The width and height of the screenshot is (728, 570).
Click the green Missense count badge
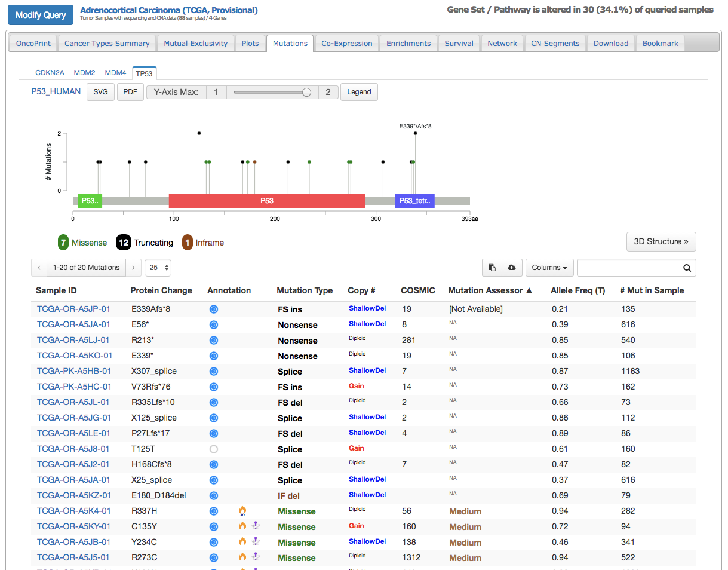[x=63, y=243]
